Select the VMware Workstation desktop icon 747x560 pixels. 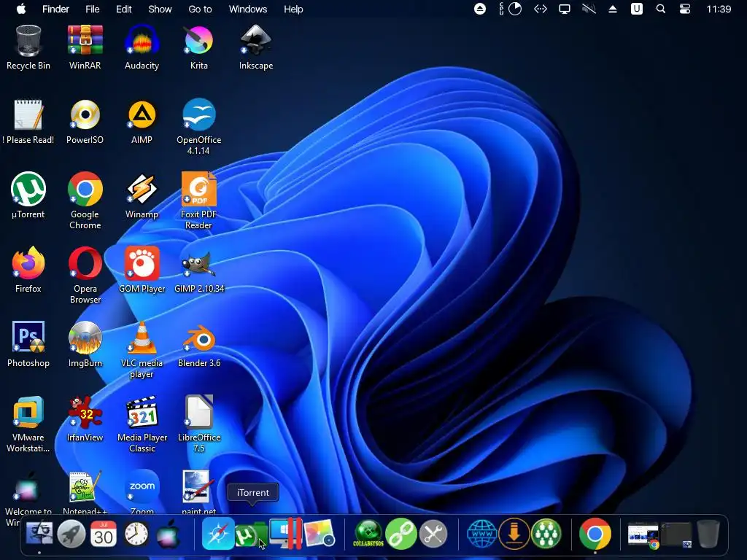[28, 424]
